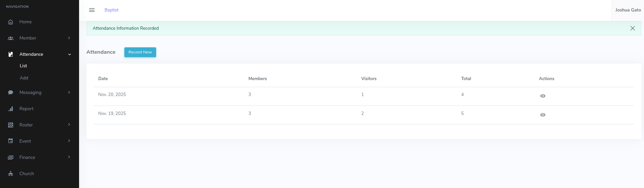The width and height of the screenshot is (644, 188).
Task: Click the Roster grid icon
Action: click(x=10, y=125)
